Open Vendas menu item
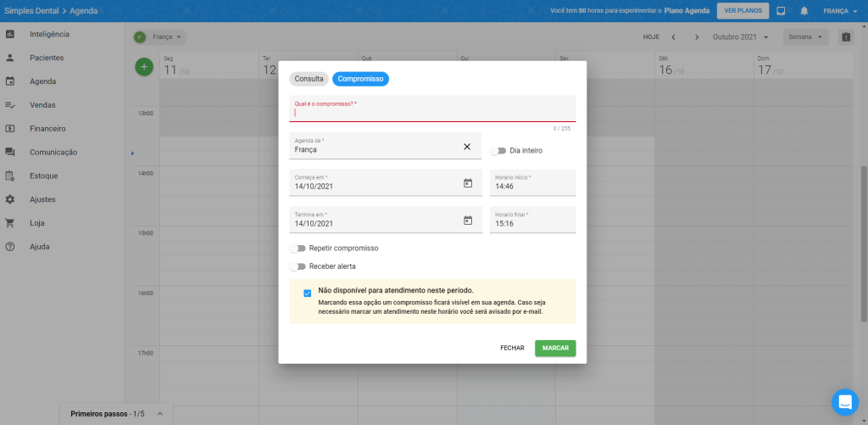868x425 pixels. pos(42,105)
